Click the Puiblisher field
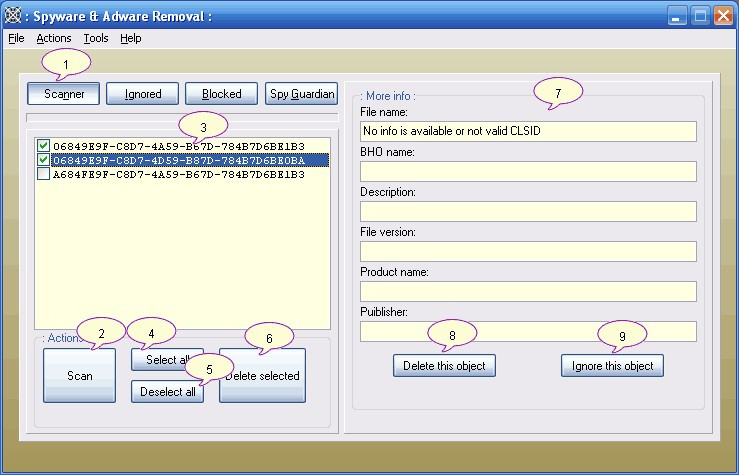The height and width of the screenshot is (475, 739). [528, 332]
